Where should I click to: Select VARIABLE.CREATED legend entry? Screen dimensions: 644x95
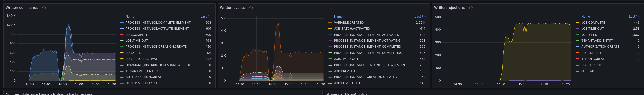coord(349,23)
